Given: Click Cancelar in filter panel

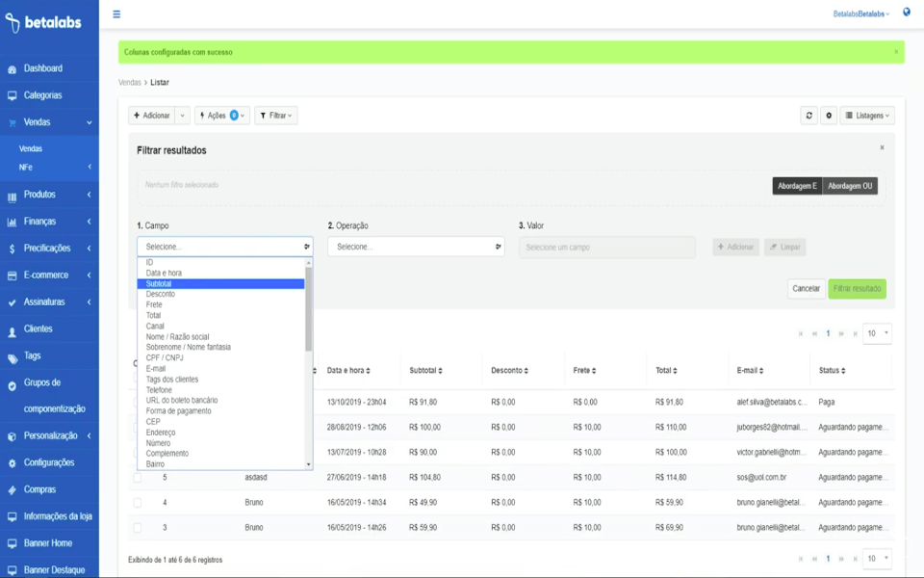Looking at the screenshot, I should pyautogui.click(x=807, y=288).
